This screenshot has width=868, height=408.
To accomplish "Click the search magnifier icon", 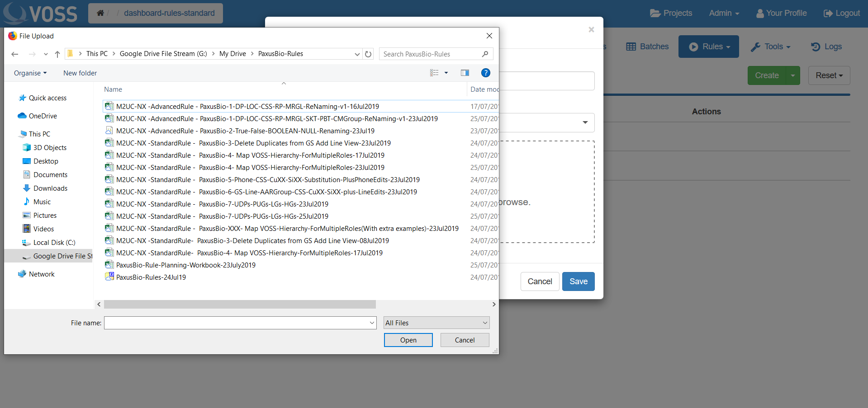I will [x=485, y=54].
